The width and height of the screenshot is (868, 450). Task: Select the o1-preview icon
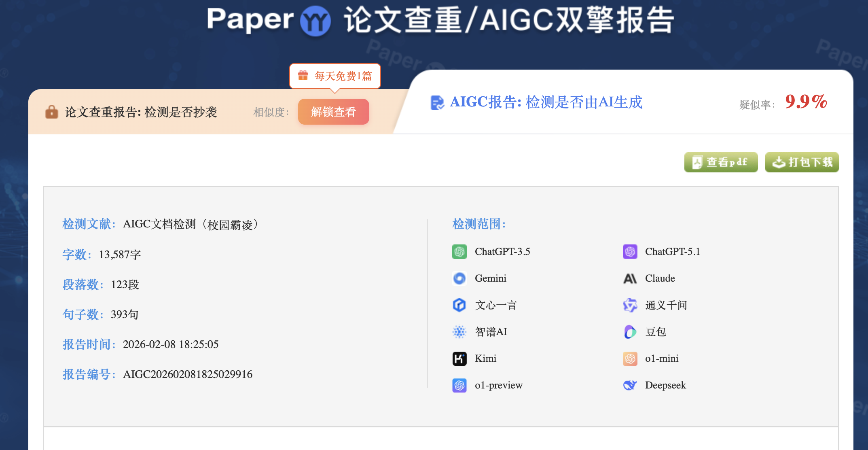459,385
